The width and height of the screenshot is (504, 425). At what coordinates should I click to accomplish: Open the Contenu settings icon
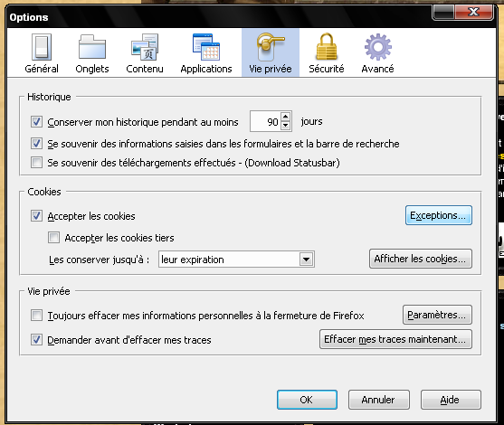click(145, 47)
